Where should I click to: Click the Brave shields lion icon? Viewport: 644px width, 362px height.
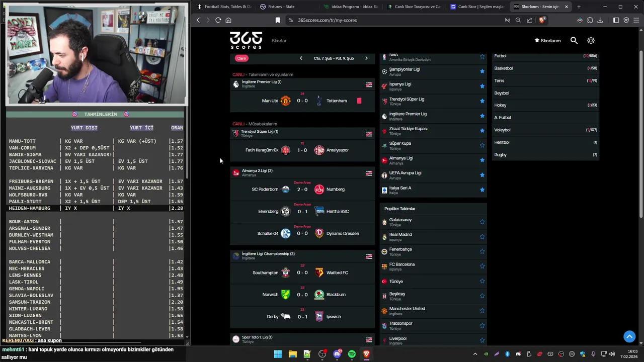[542, 20]
